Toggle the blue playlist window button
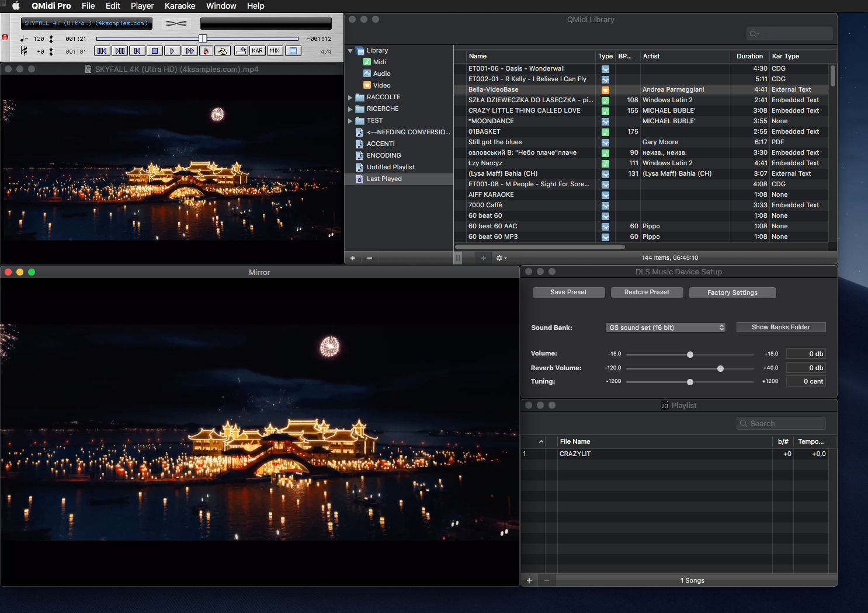Image resolution: width=868 pixels, height=613 pixels. coord(293,51)
